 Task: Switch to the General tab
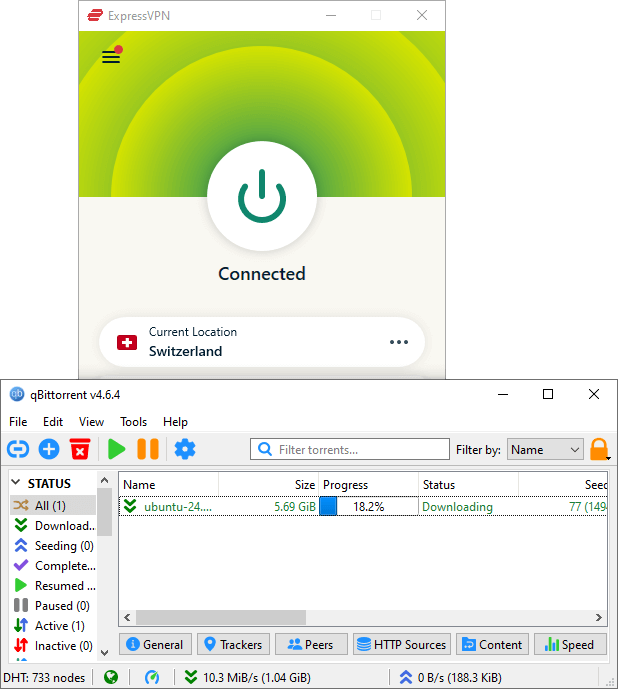155,645
